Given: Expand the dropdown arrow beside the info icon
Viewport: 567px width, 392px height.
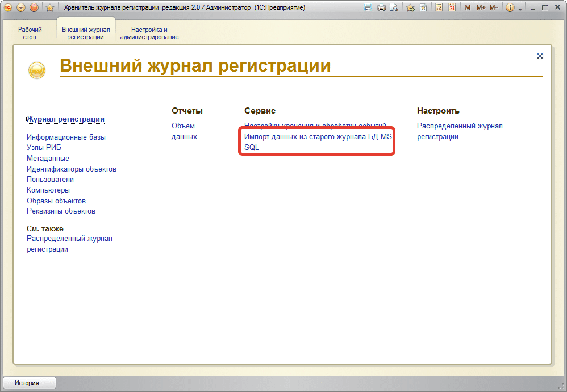Looking at the screenshot, I should tap(519, 8).
